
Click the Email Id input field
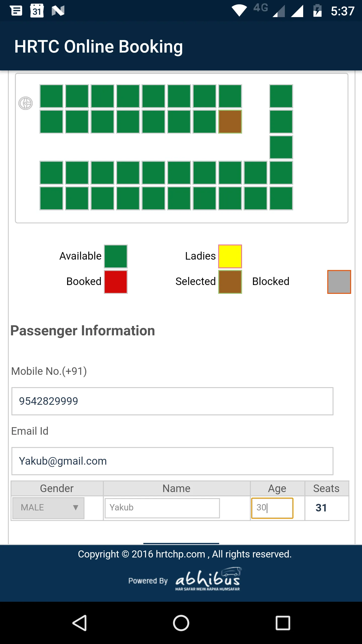(172, 461)
